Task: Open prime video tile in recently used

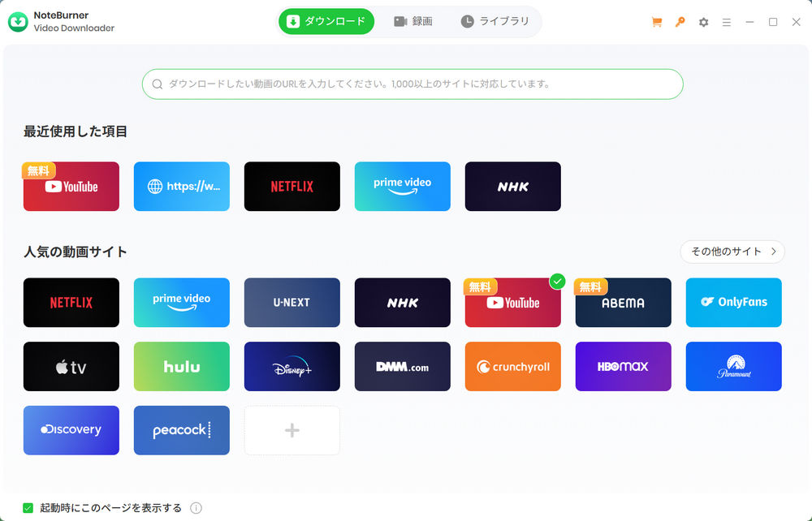Action: [x=403, y=187]
